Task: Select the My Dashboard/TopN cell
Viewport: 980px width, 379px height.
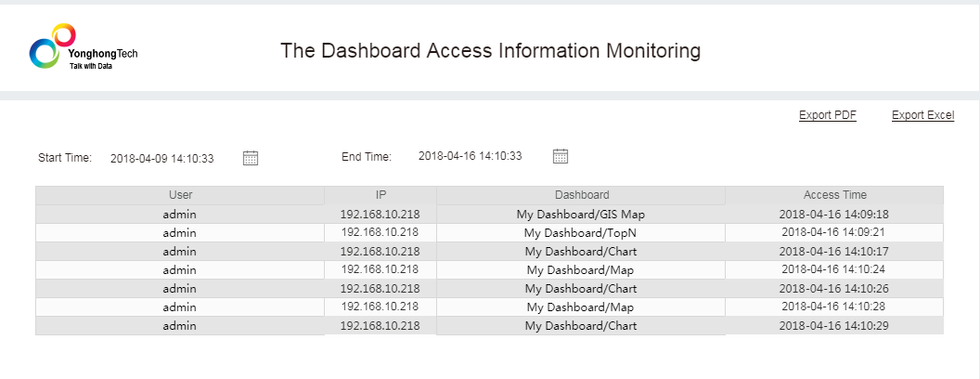Action: click(581, 232)
